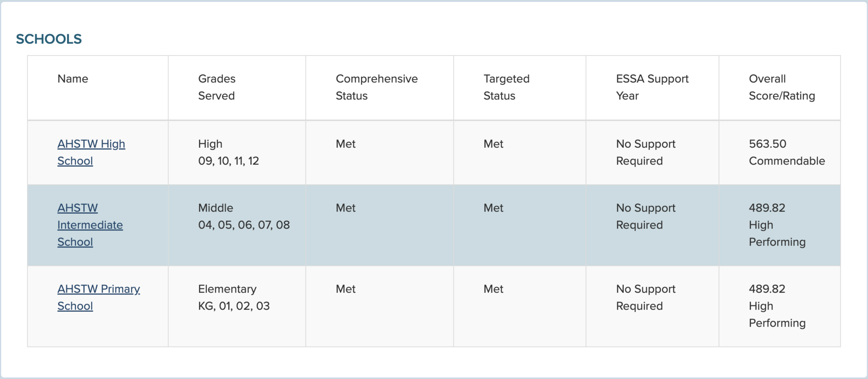Click the Overall Score/Rating column header
Screen dimensions: 868x379
[782, 87]
